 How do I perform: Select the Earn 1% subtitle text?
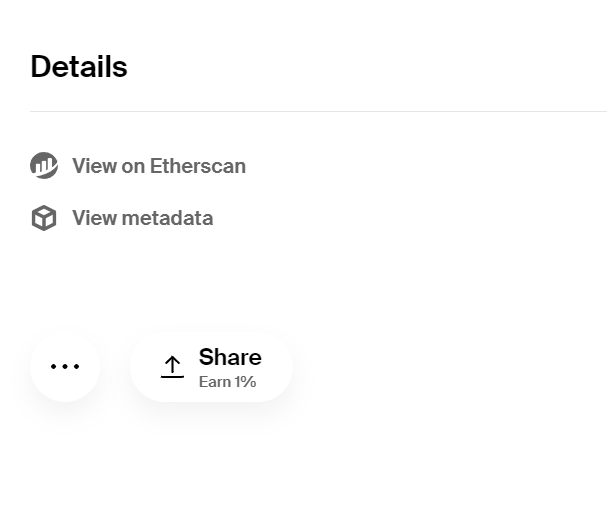click(228, 382)
